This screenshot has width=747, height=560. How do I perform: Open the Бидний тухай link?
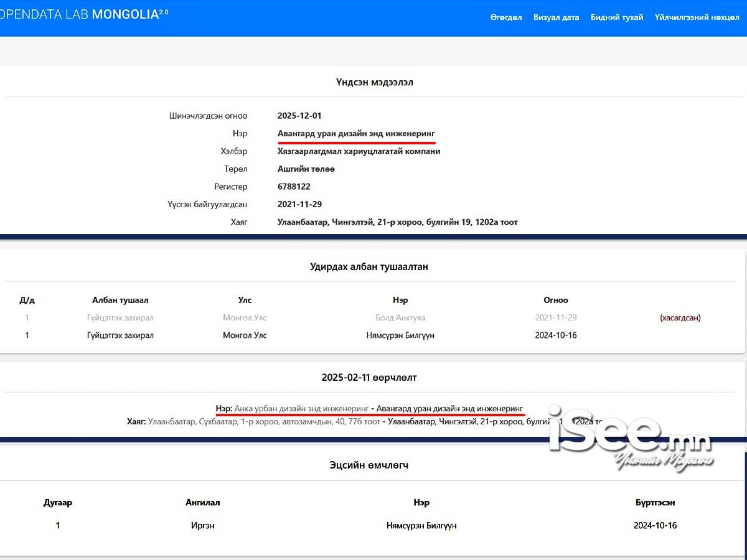click(x=616, y=17)
